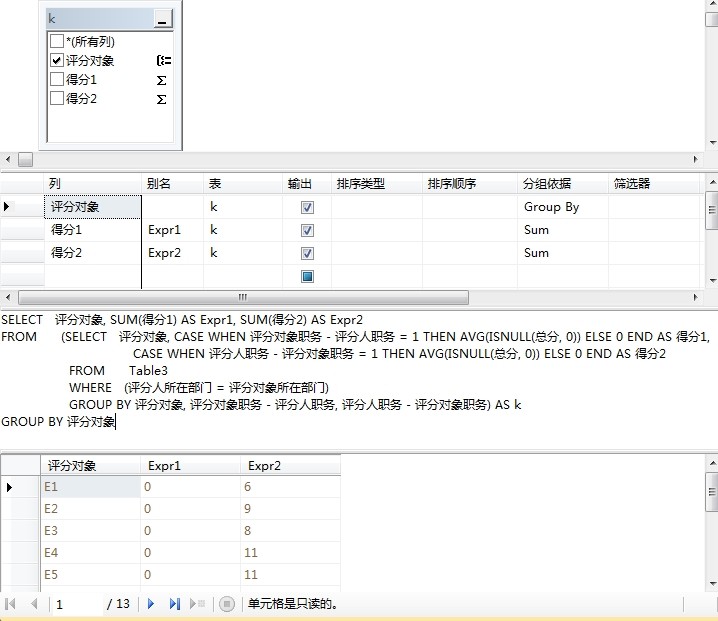Open the Sum grouping cell for 得分1
Image resolution: width=718 pixels, height=621 pixels.
pyautogui.click(x=561, y=230)
